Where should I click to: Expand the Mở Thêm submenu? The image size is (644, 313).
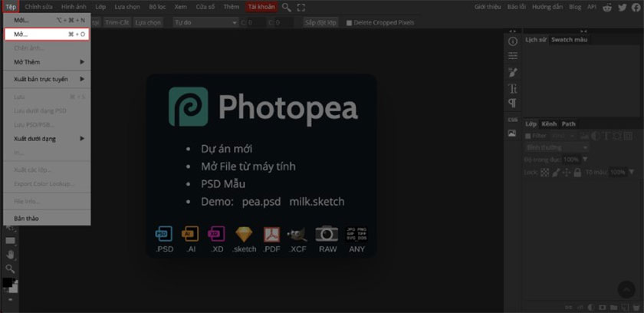click(48, 61)
